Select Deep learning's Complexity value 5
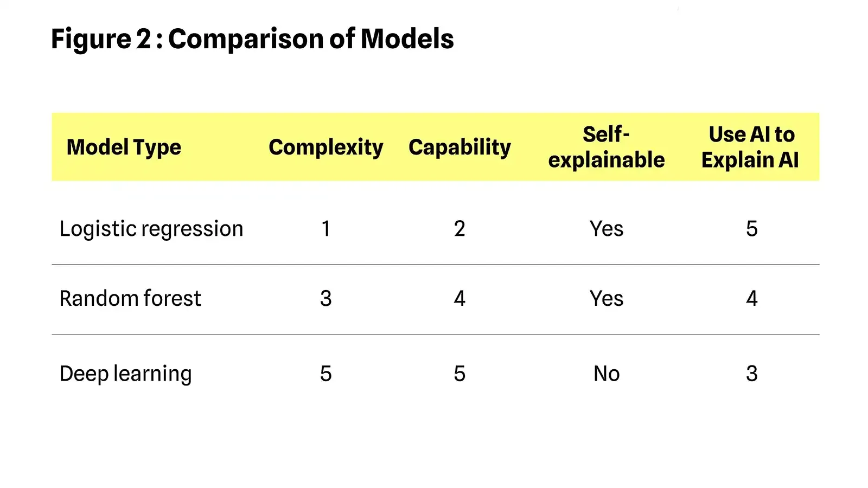 click(x=325, y=374)
